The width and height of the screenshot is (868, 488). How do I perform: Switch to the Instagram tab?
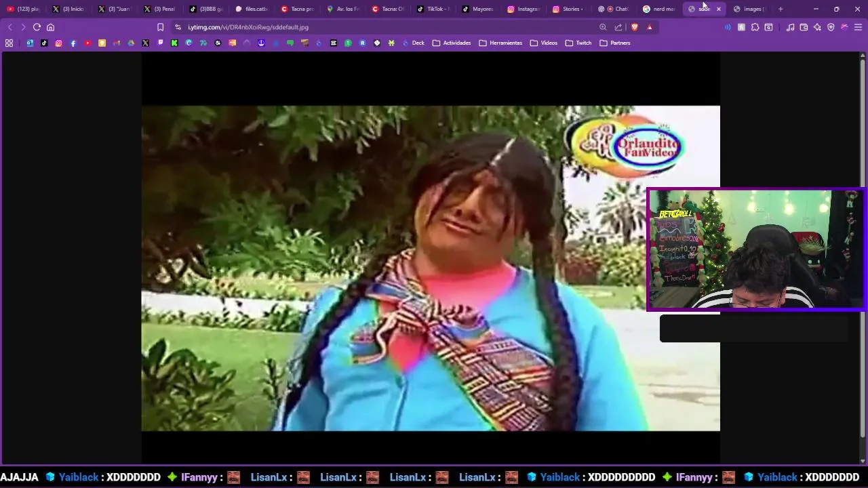click(524, 9)
